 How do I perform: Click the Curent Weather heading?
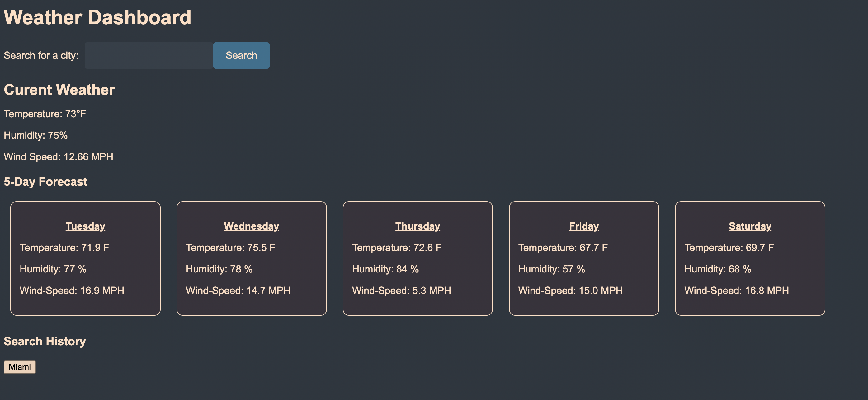pyautogui.click(x=59, y=89)
